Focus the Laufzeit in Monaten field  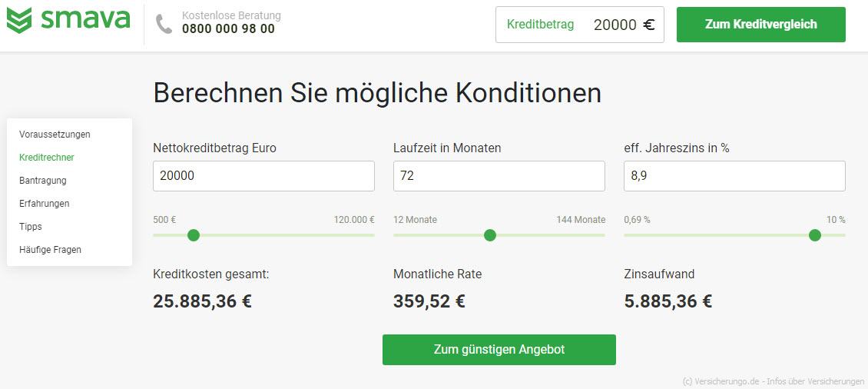499,176
